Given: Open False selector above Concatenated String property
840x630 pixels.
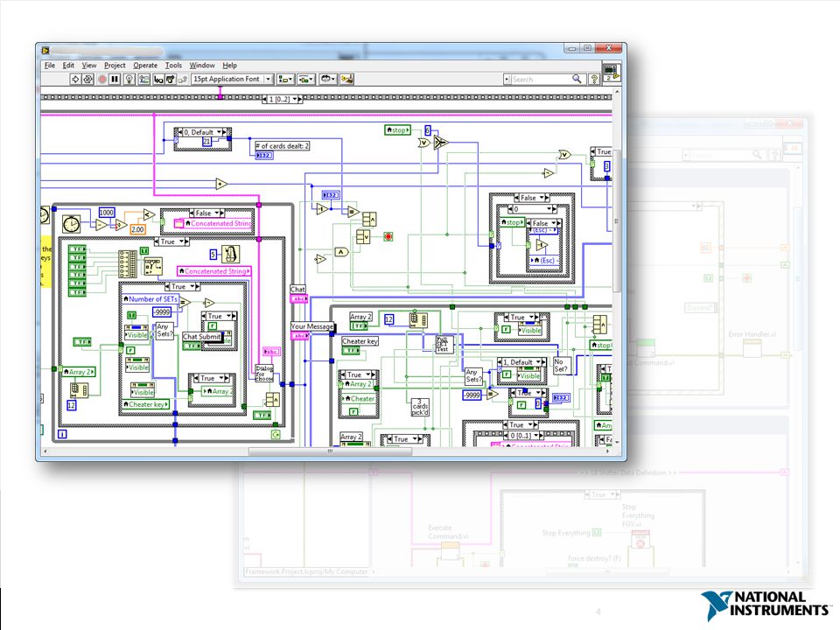Looking at the screenshot, I should coord(206,213).
